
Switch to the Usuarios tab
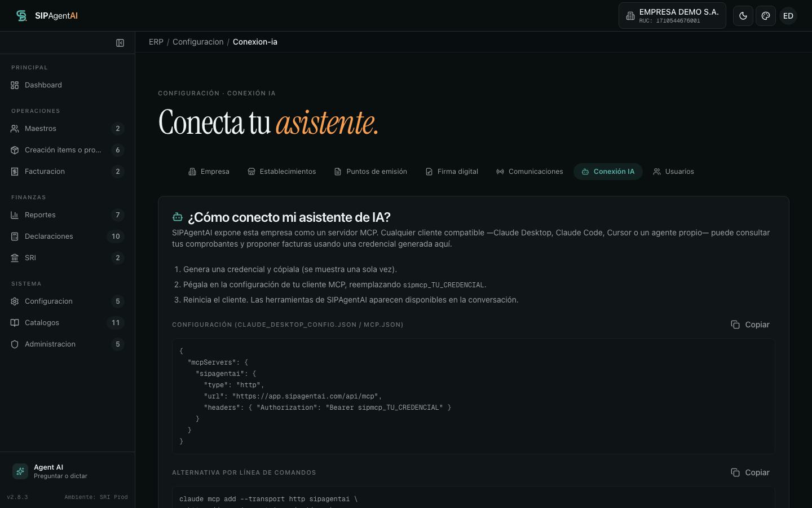point(673,172)
